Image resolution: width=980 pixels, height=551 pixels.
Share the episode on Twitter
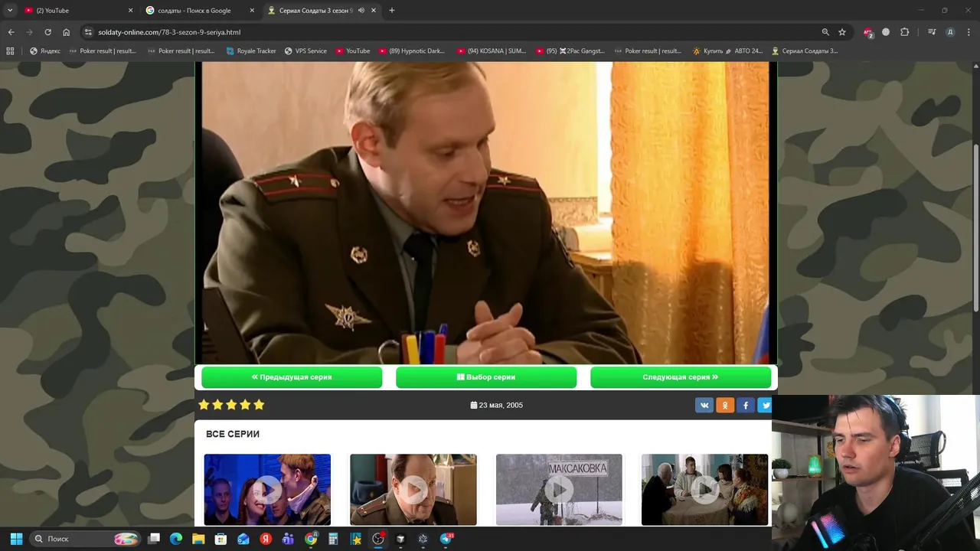(765, 406)
